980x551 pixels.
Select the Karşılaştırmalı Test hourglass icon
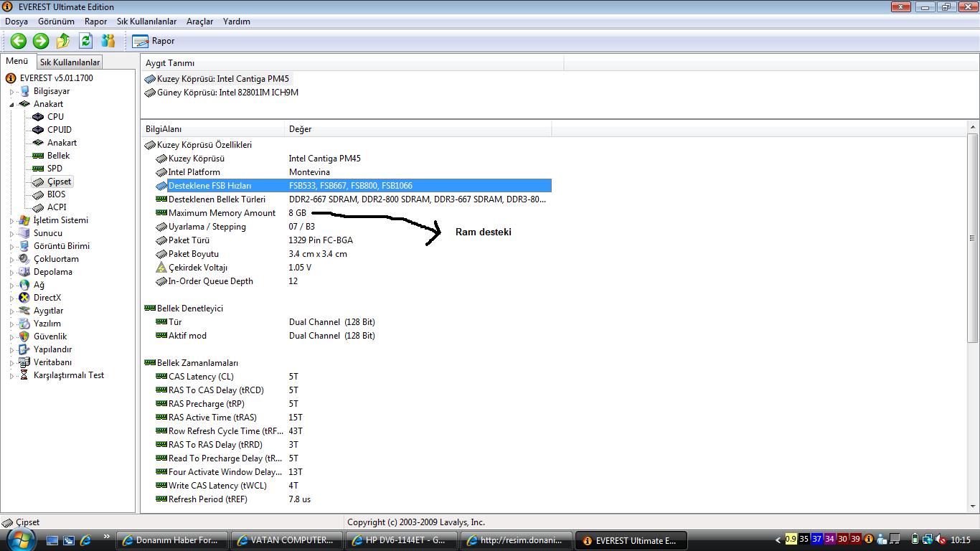pyautogui.click(x=24, y=375)
